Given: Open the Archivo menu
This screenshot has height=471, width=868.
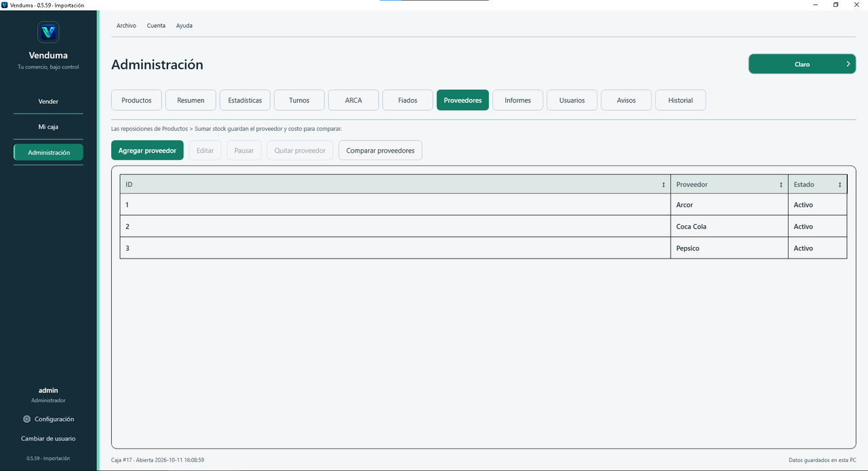Looking at the screenshot, I should coord(126,26).
